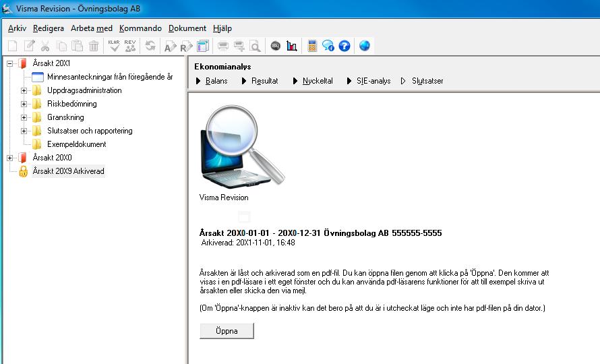Image resolution: width=600 pixels, height=364 pixels.
Task: Click the blue question mark help icon
Action: (x=344, y=46)
